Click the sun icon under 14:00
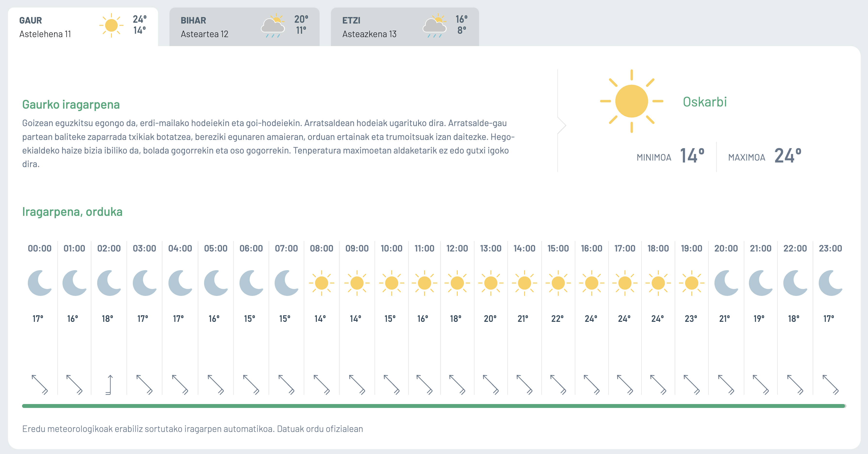The width and height of the screenshot is (868, 454). [x=524, y=283]
